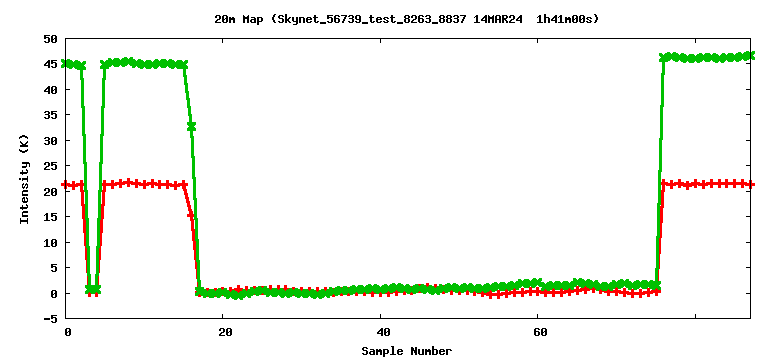
Task: Click the 'Intensity (K)' y-axis label
Action: [24, 179]
